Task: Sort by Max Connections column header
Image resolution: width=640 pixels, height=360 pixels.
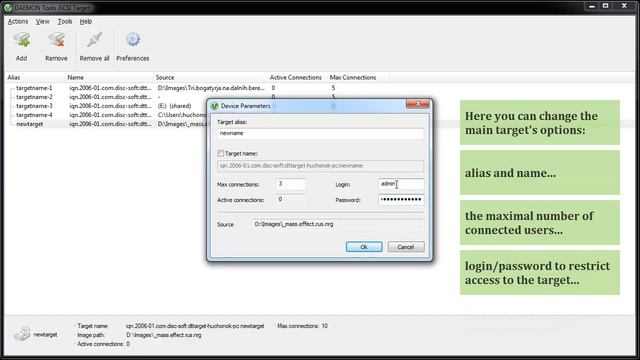Action: click(358, 77)
